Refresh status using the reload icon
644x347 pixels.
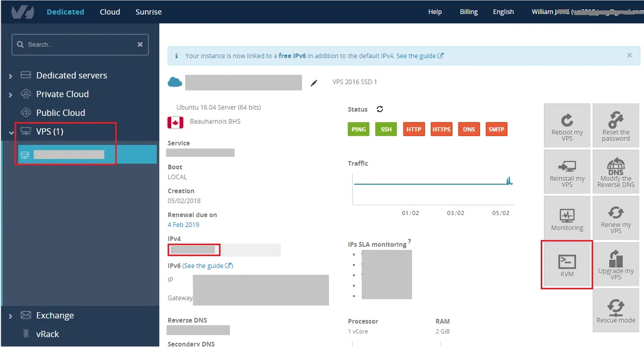[x=380, y=109]
